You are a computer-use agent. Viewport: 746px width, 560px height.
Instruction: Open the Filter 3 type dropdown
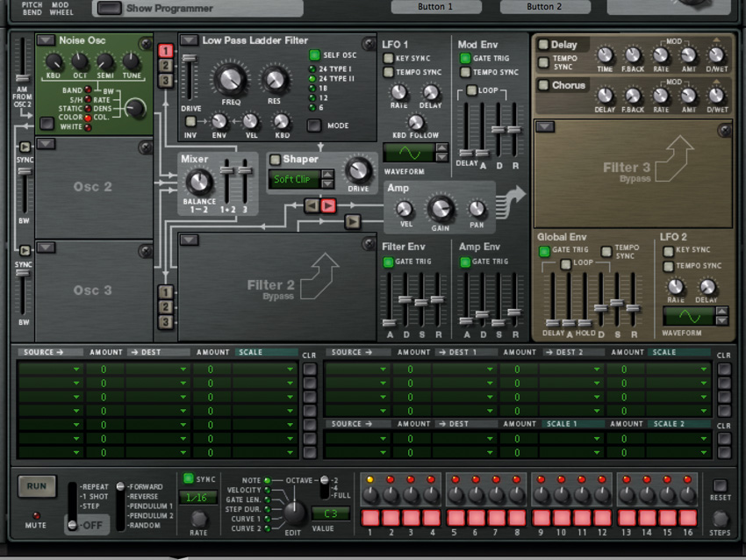[545, 126]
